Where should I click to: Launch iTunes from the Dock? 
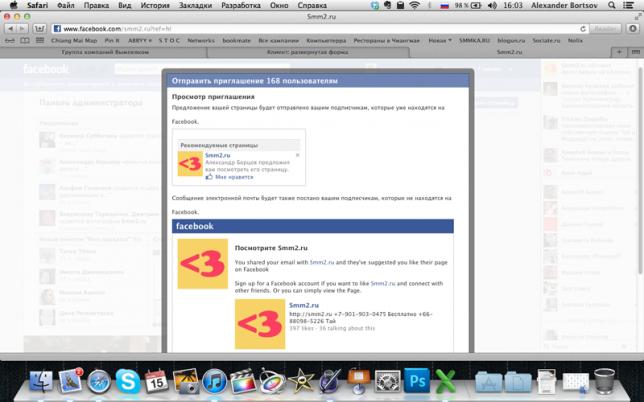point(214,381)
